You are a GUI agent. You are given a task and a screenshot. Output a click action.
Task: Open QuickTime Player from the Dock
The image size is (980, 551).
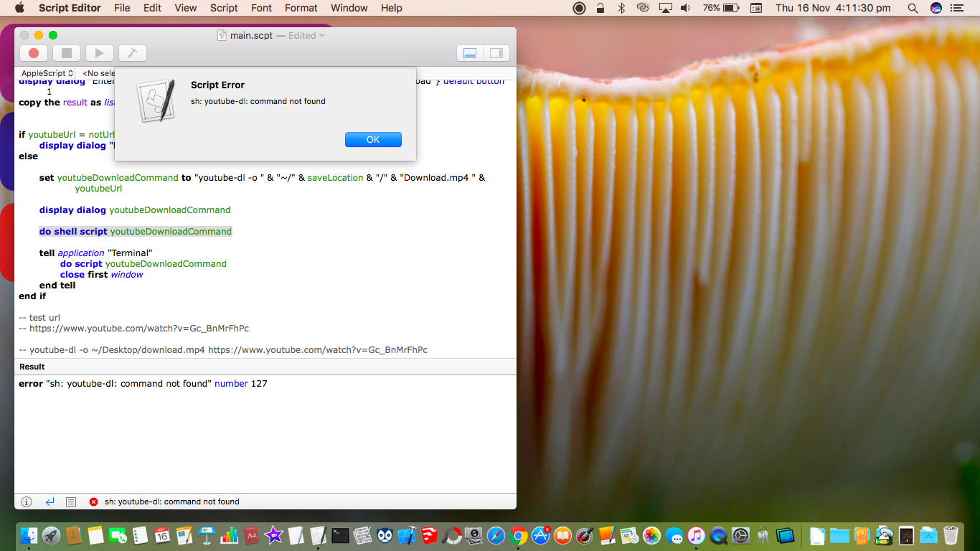pyautogui.click(x=718, y=535)
